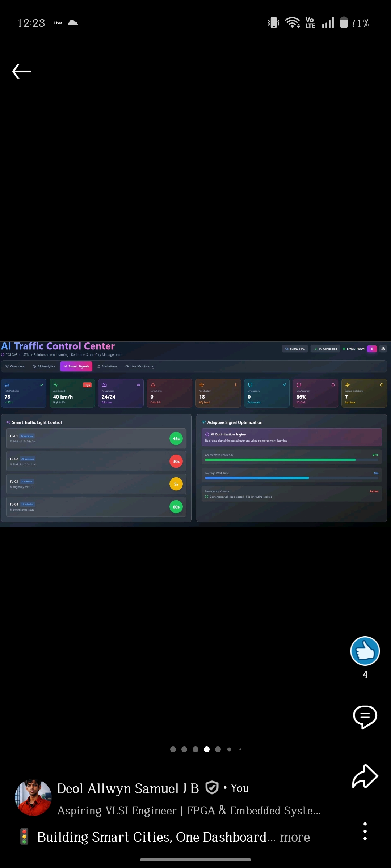The width and height of the screenshot is (391, 868).
Task: Switch to the Overview tab
Action: (15, 366)
